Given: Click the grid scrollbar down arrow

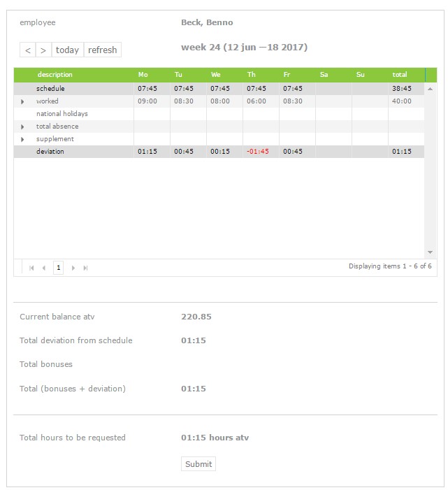Looking at the screenshot, I should 431,252.
